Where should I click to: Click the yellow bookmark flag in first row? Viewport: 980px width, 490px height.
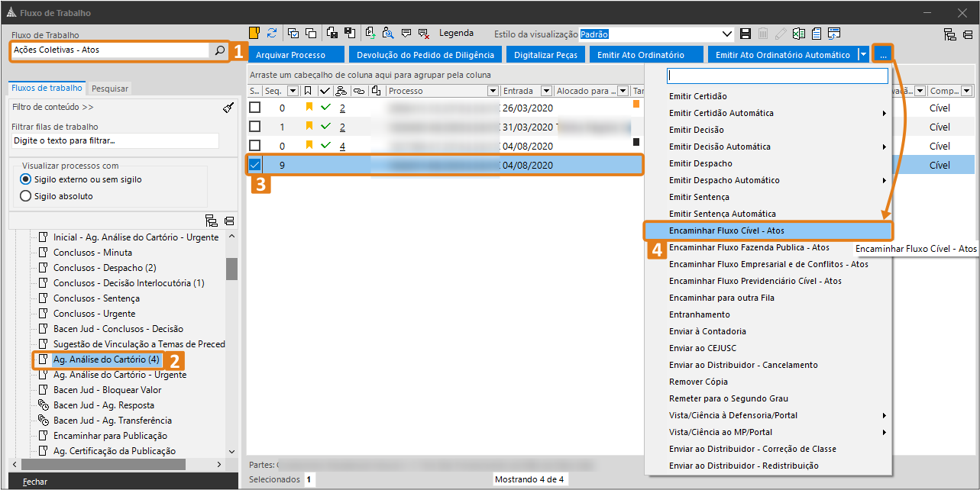309,107
